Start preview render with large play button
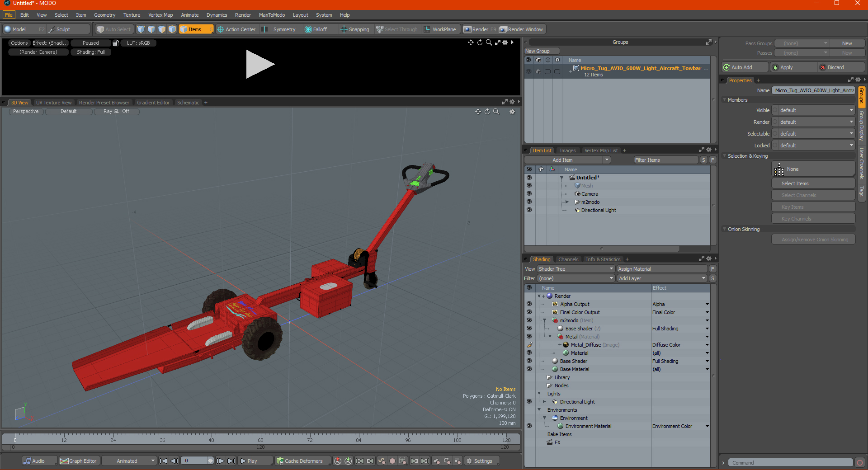 [260, 65]
